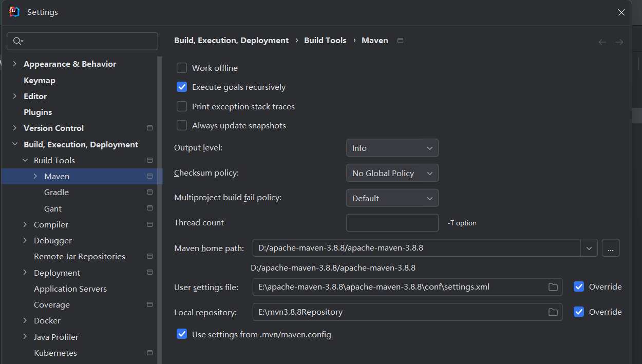Click project-level icon on Version Control row

point(149,128)
